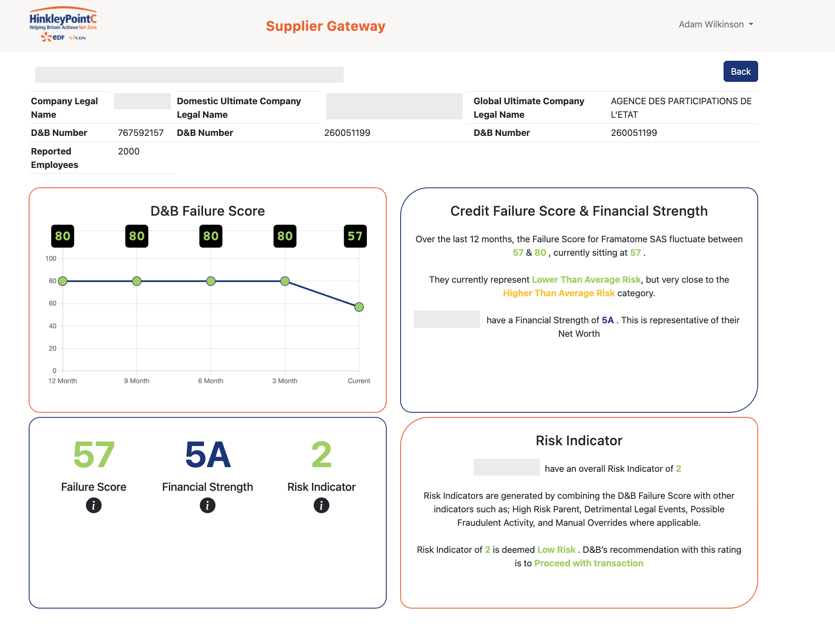Click the 3 Month axis label
835x644 pixels.
click(285, 381)
